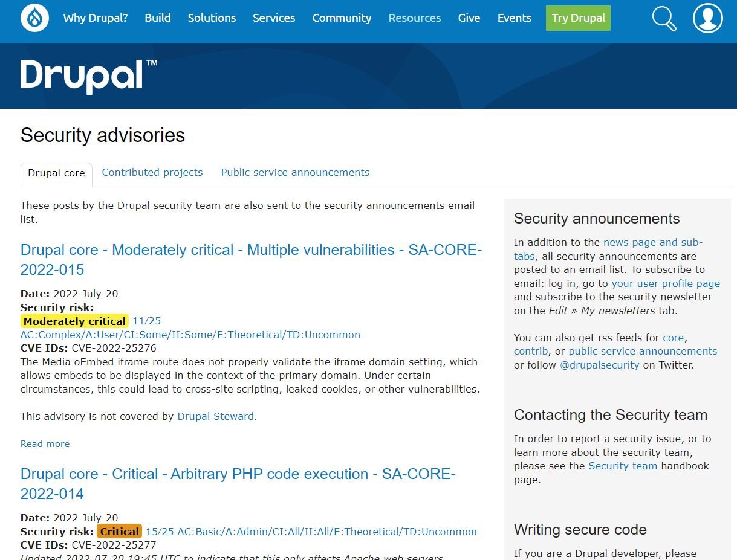Click Read more under SA-CORE-2022-015
Viewport: 737px width, 560px height.
[45, 443]
